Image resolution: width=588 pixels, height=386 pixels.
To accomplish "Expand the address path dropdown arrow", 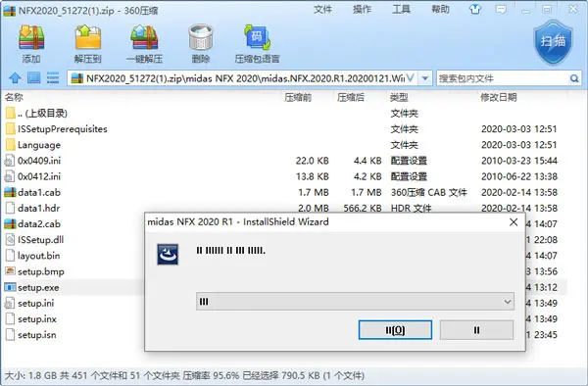I will (425, 78).
